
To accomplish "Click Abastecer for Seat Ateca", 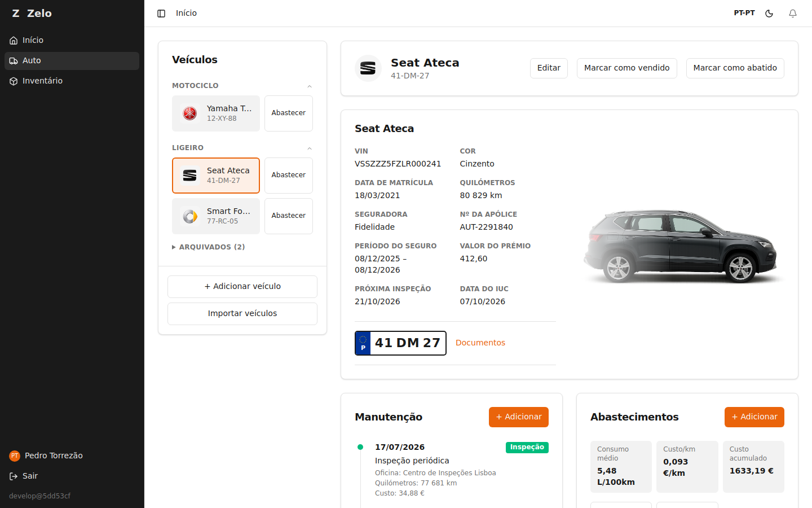I will (289, 176).
